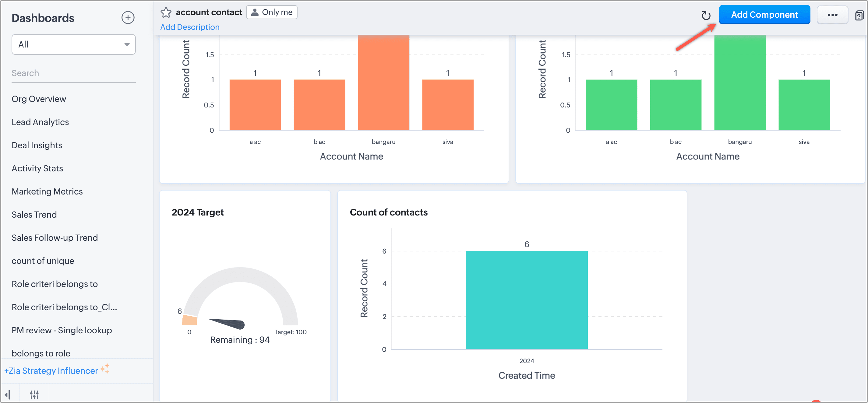The height and width of the screenshot is (403, 868).
Task: Click the Add Description link
Action: point(190,27)
